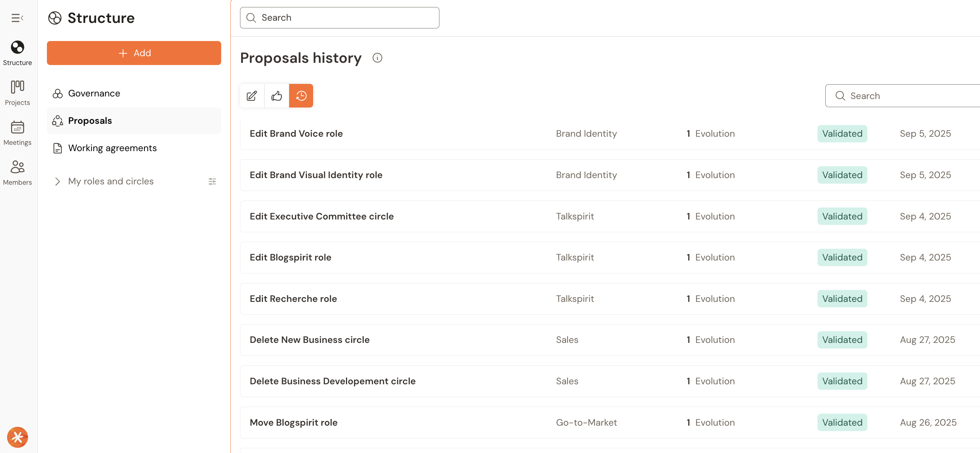980x453 pixels.
Task: Click Validated badge on Brand Visual Identity row
Action: point(842,175)
